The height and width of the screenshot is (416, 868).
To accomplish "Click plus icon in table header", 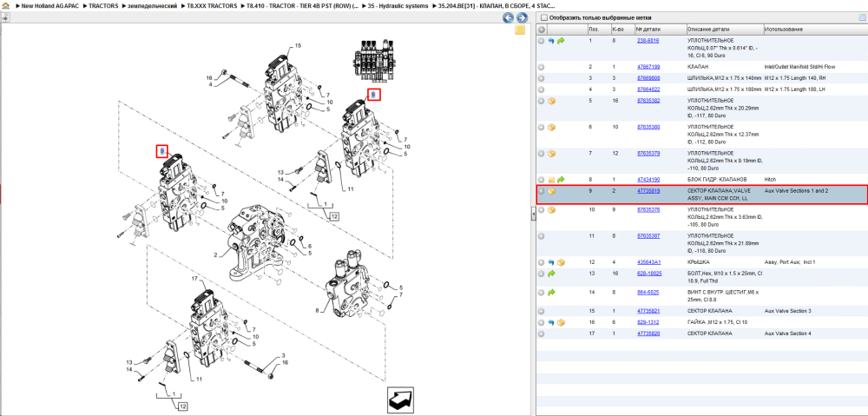I will pyautogui.click(x=542, y=30).
